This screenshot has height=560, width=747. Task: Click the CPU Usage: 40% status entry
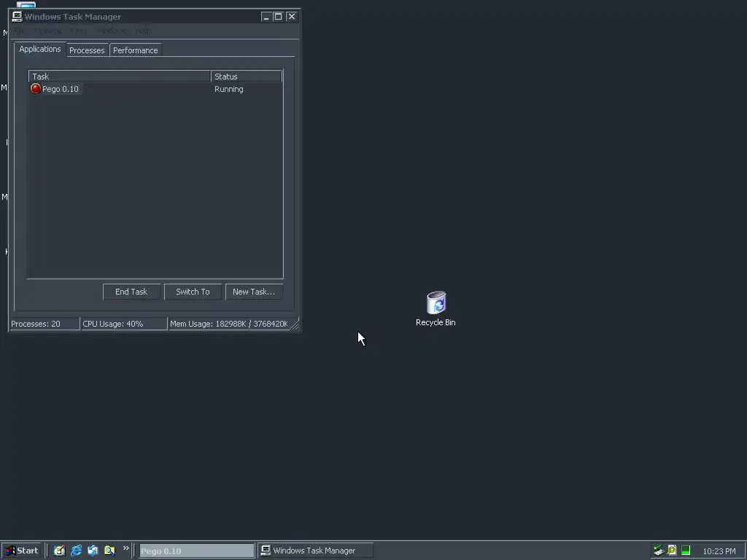click(124, 324)
